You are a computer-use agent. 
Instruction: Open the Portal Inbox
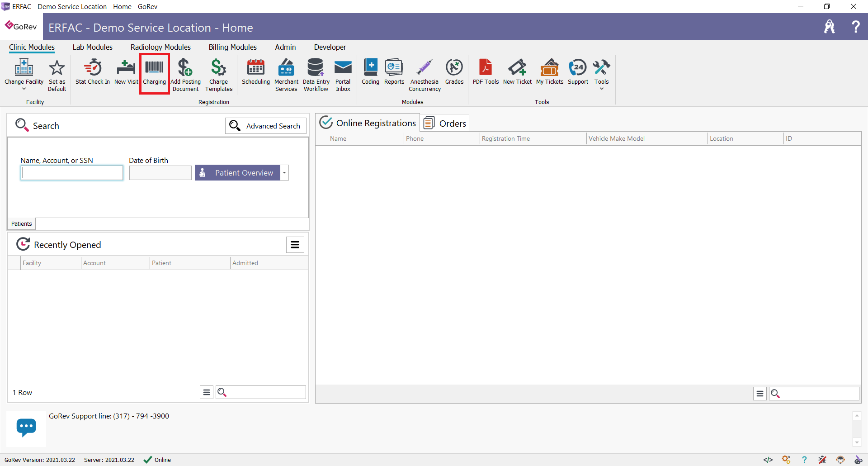pos(343,75)
